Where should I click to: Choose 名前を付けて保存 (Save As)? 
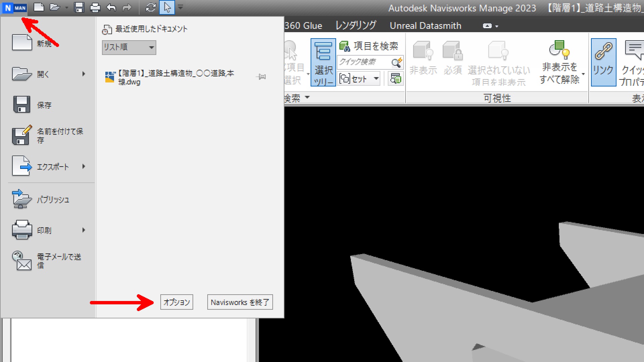[x=49, y=135]
